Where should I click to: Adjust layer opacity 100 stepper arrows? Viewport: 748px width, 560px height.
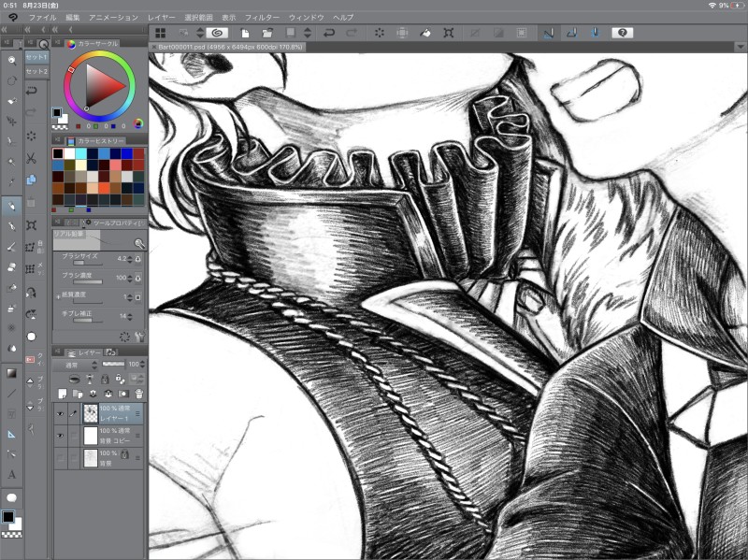coord(142,365)
